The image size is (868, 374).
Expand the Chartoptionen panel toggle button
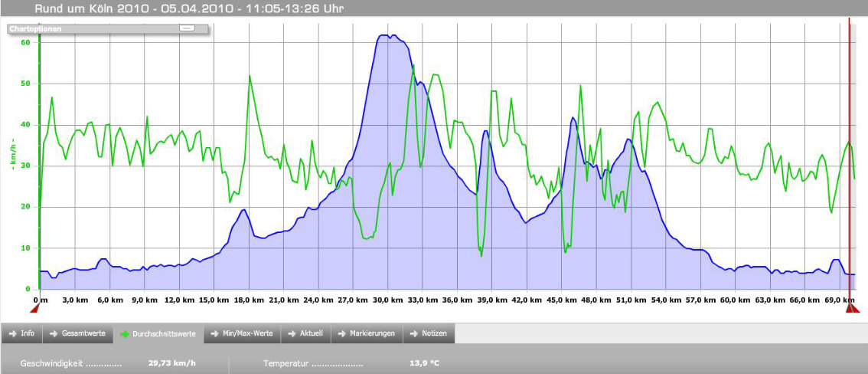[x=187, y=28]
